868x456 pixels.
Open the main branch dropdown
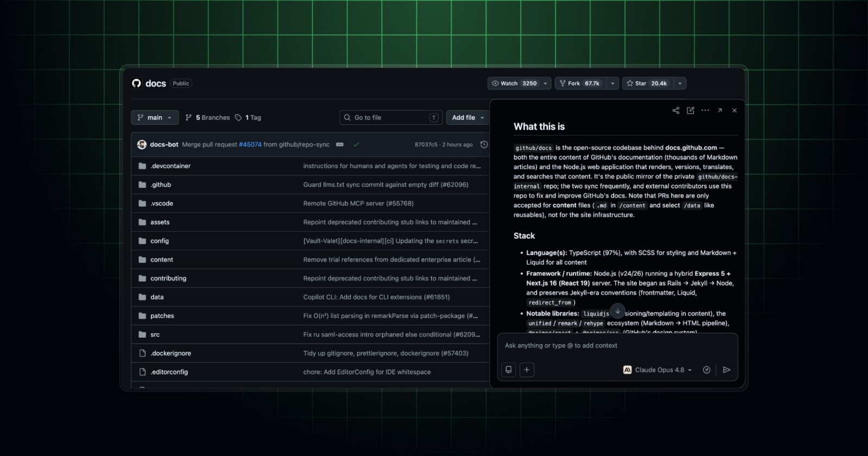pos(155,117)
